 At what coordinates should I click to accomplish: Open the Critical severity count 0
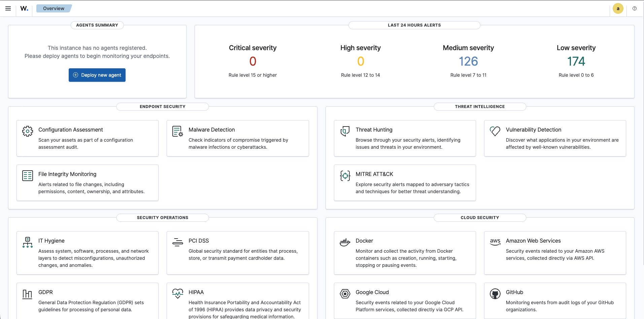pyautogui.click(x=253, y=61)
